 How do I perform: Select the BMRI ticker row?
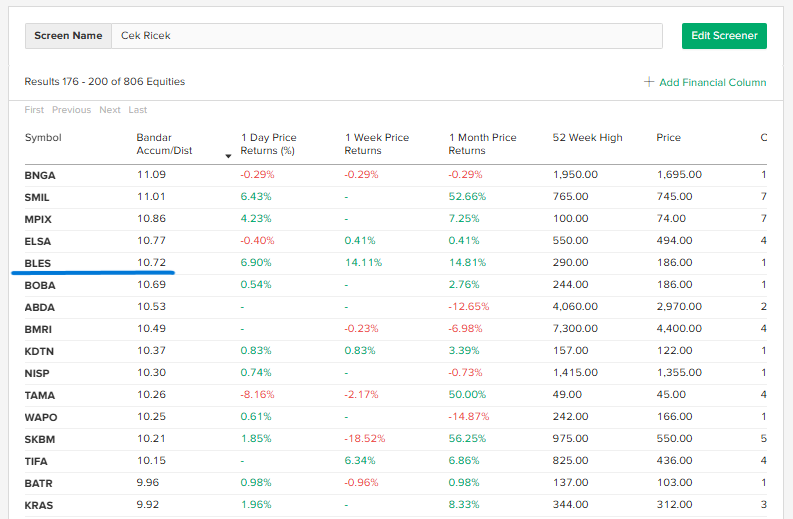[x=40, y=330]
